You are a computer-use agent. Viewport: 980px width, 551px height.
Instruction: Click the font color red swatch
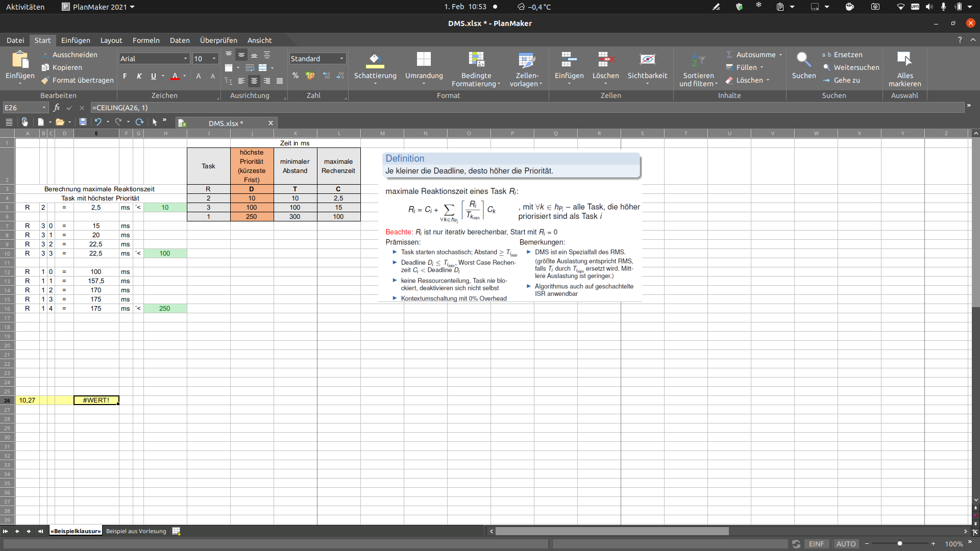pyautogui.click(x=175, y=79)
